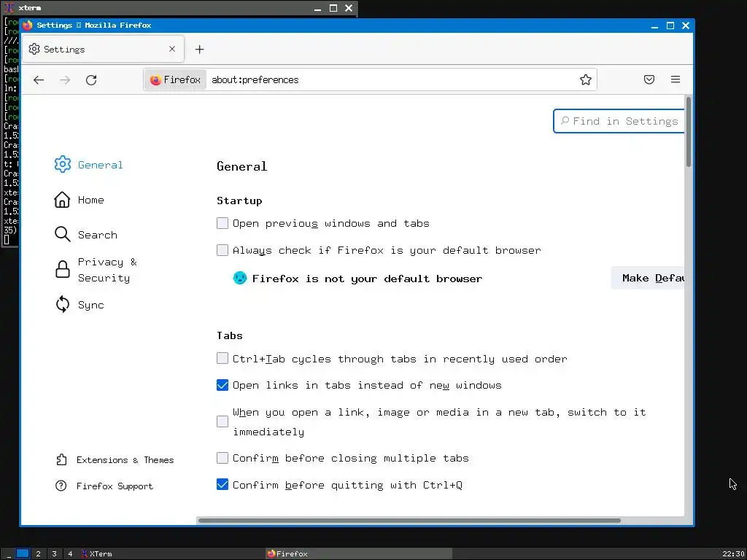This screenshot has width=747, height=560.
Task: Toggle Always check if Firefox is default browser
Action: (x=222, y=250)
